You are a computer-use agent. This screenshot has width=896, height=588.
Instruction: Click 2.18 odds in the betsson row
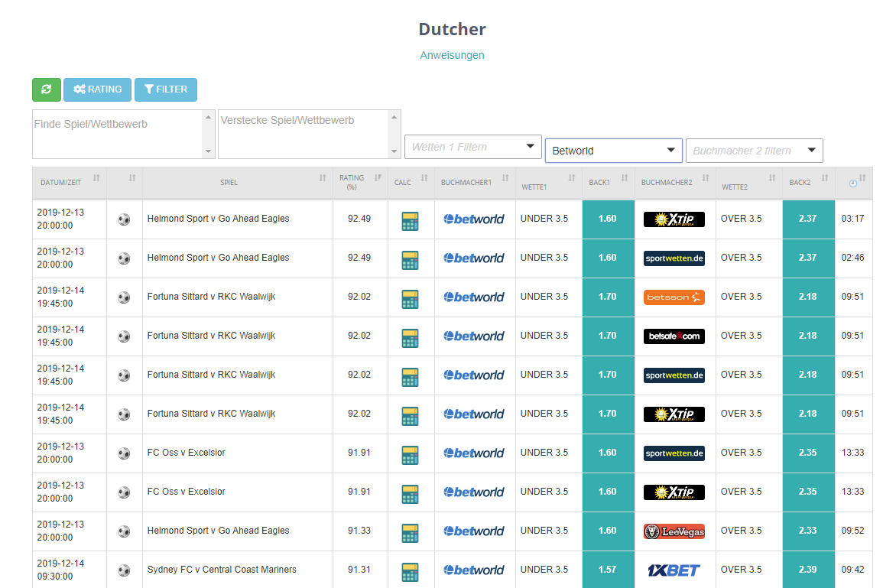pos(809,297)
